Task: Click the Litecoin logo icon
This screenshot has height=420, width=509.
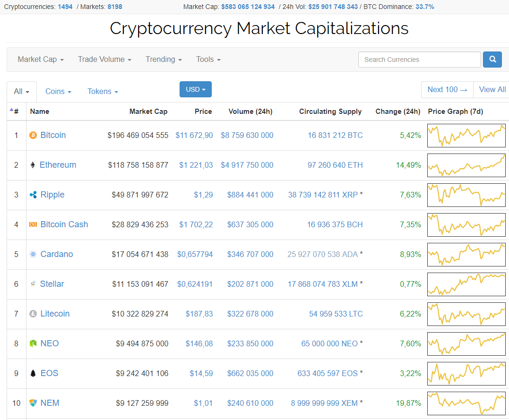Action: pyautogui.click(x=33, y=314)
